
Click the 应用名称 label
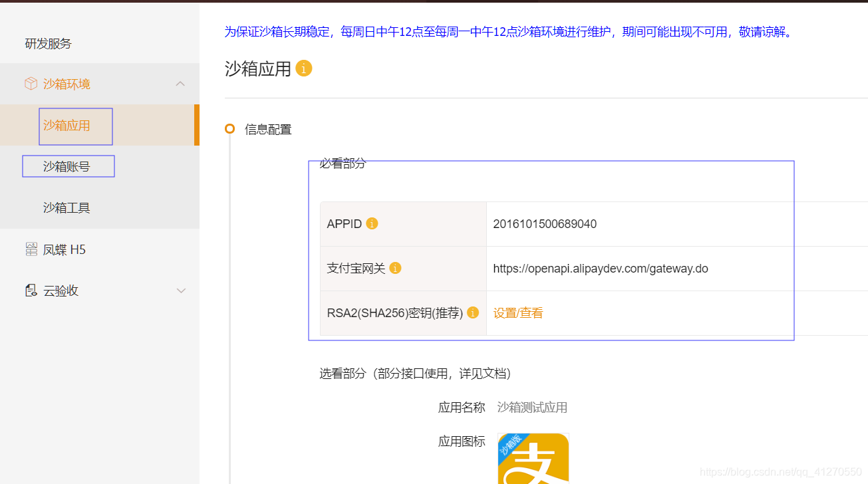click(462, 408)
